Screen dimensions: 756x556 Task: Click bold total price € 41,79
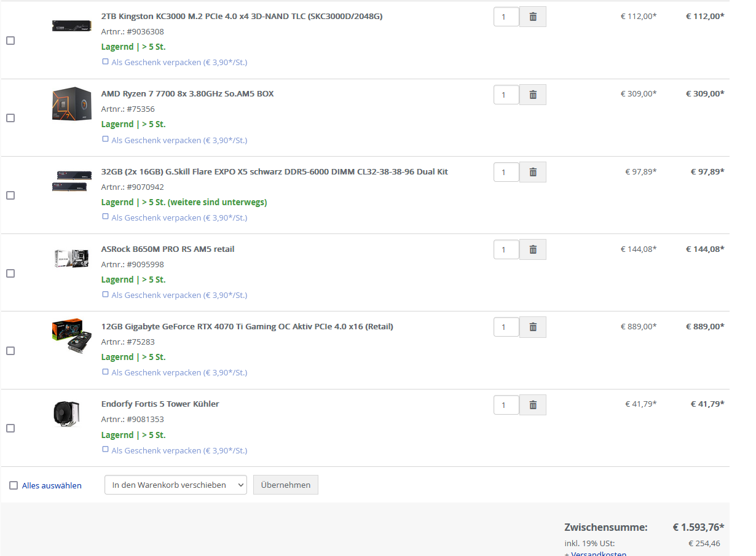tap(707, 404)
